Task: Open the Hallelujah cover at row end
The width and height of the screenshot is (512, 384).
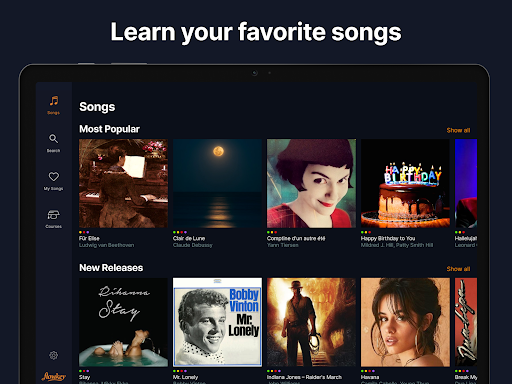Action: 466,184
